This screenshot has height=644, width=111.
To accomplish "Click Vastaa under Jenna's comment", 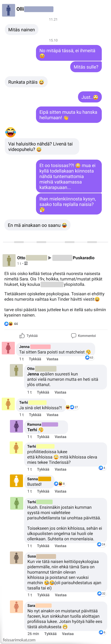I will [x=52, y=359].
